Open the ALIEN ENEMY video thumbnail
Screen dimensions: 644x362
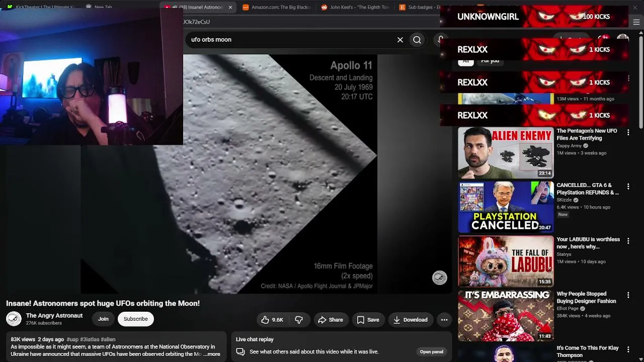point(506,153)
